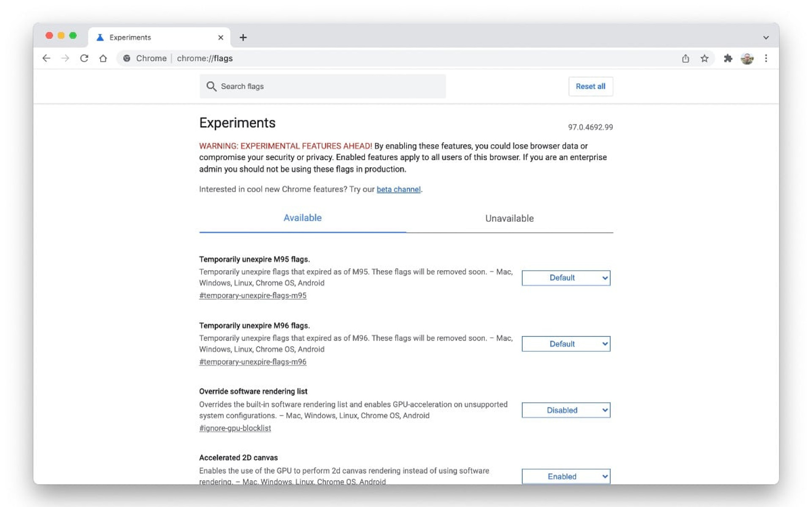Click the Experiments page heading
The image size is (812, 507).
click(237, 123)
